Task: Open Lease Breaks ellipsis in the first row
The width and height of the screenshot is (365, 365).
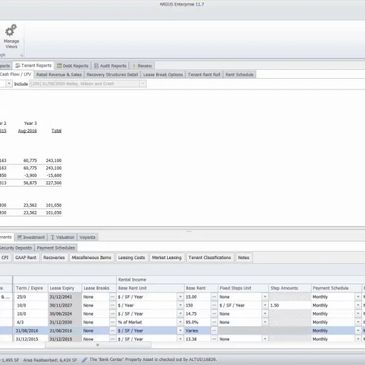Action: pos(112,297)
